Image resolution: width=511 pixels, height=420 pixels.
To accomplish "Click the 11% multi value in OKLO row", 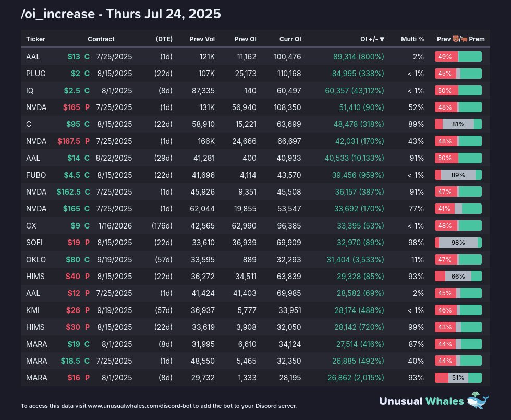I will (x=418, y=260).
